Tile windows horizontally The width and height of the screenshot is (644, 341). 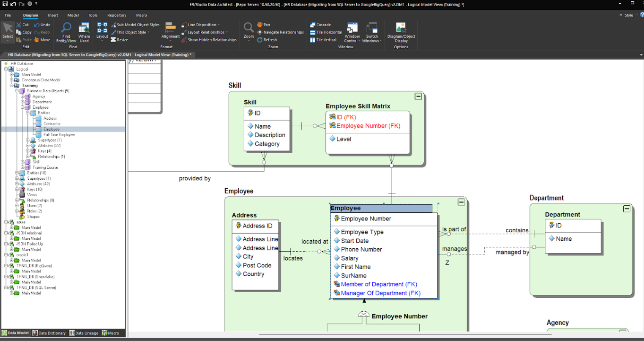pos(326,32)
